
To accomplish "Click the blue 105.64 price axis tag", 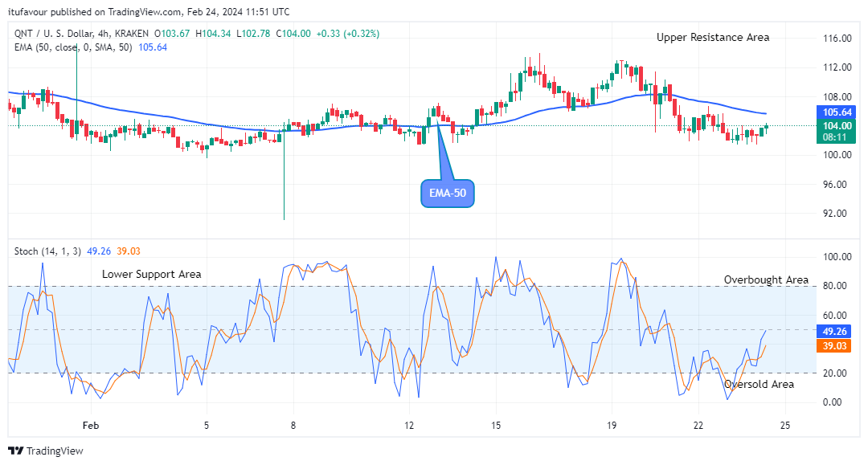I will [837, 112].
